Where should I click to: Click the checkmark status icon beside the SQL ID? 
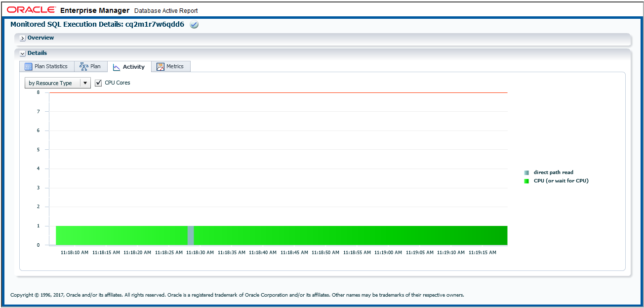tap(194, 25)
